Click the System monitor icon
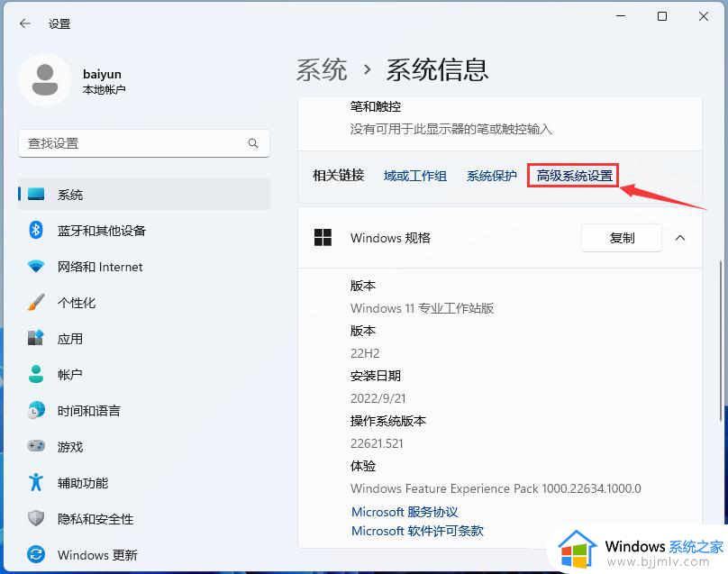This screenshot has height=574, width=728. coord(36,194)
